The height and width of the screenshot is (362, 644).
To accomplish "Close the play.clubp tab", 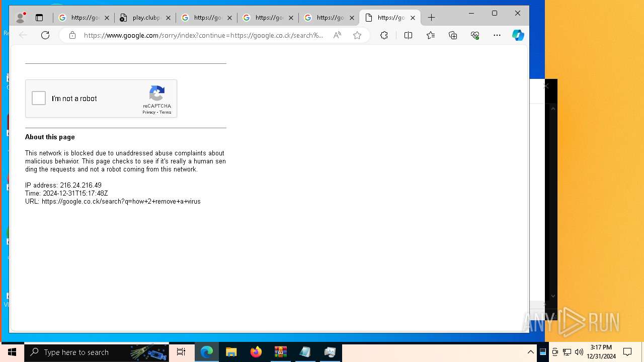I will tap(168, 18).
